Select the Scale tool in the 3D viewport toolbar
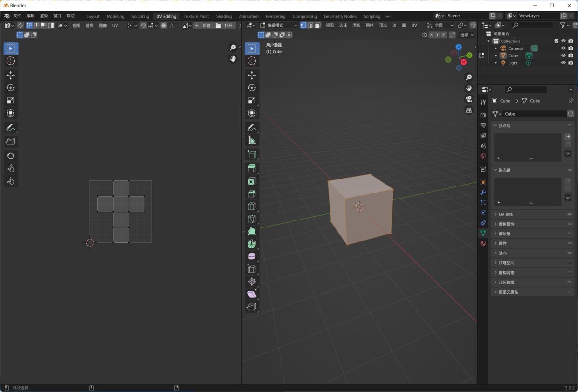 252,100
